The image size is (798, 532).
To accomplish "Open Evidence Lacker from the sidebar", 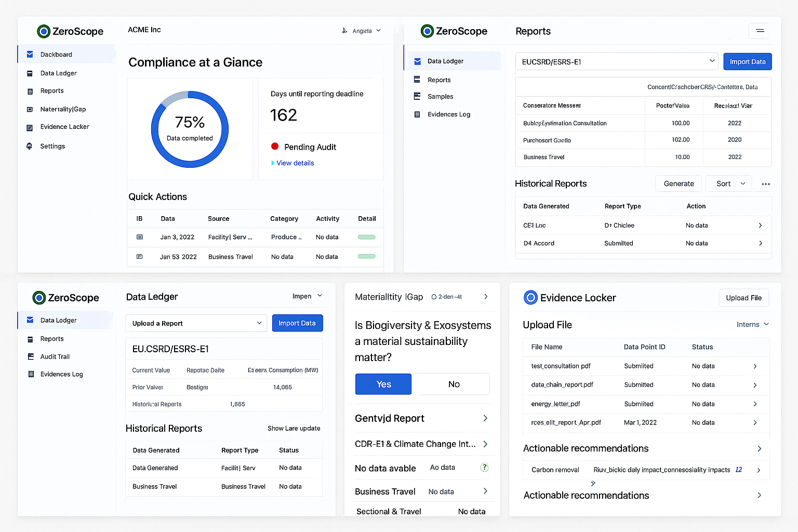I will click(x=64, y=127).
